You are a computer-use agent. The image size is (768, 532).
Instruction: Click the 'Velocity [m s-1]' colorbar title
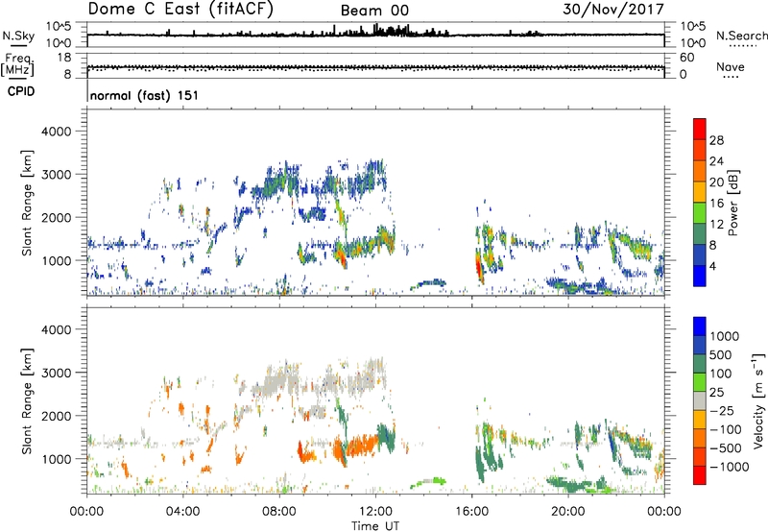click(x=758, y=400)
